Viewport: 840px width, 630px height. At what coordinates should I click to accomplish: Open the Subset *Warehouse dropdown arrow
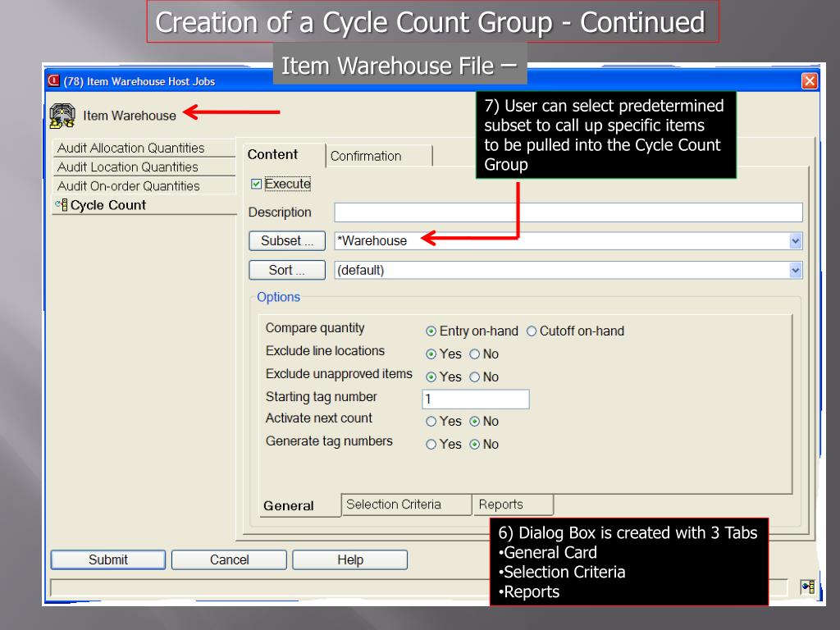click(x=796, y=241)
